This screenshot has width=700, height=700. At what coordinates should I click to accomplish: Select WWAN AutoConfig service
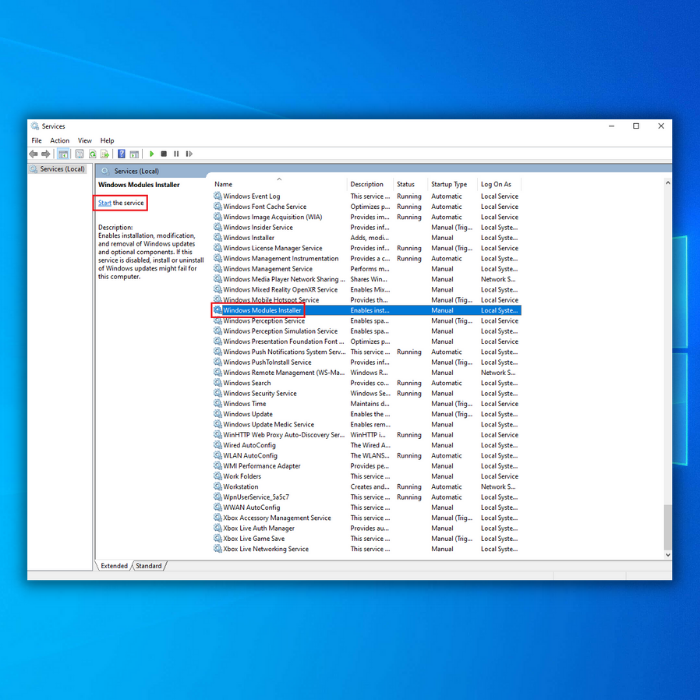[x=367, y=507]
